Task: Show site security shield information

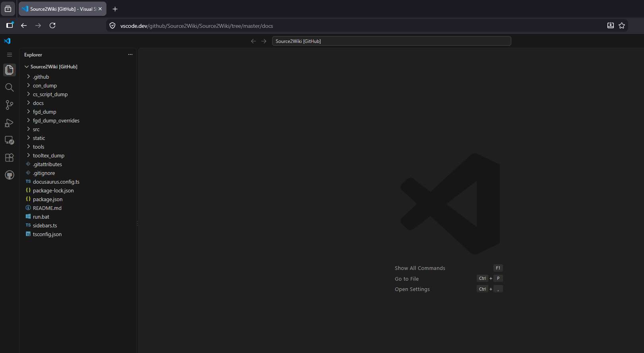Action: point(112,25)
